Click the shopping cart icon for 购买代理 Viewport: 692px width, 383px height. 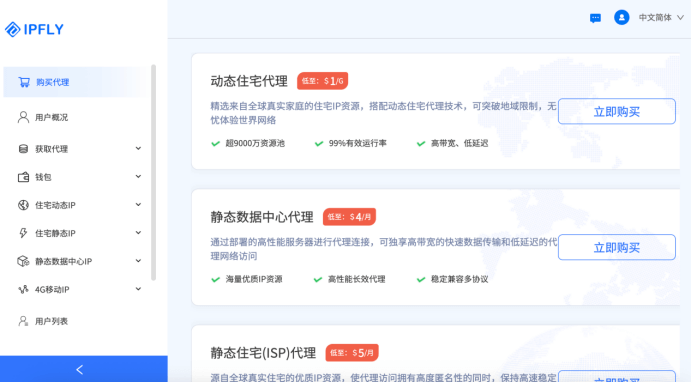coord(24,82)
